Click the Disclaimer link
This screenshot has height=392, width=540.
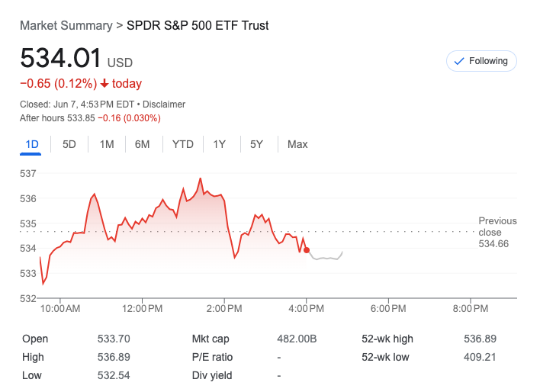[x=165, y=104]
